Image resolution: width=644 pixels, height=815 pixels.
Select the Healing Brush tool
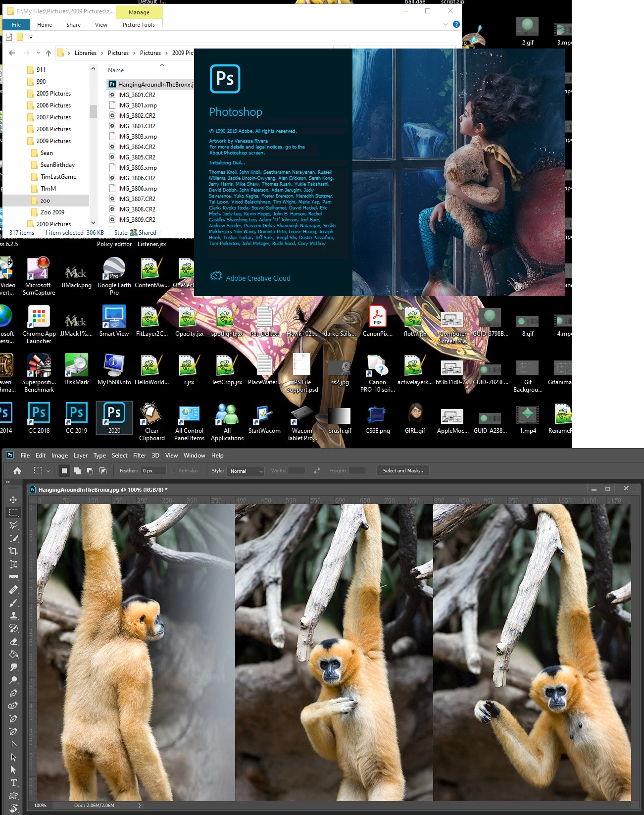point(13,590)
